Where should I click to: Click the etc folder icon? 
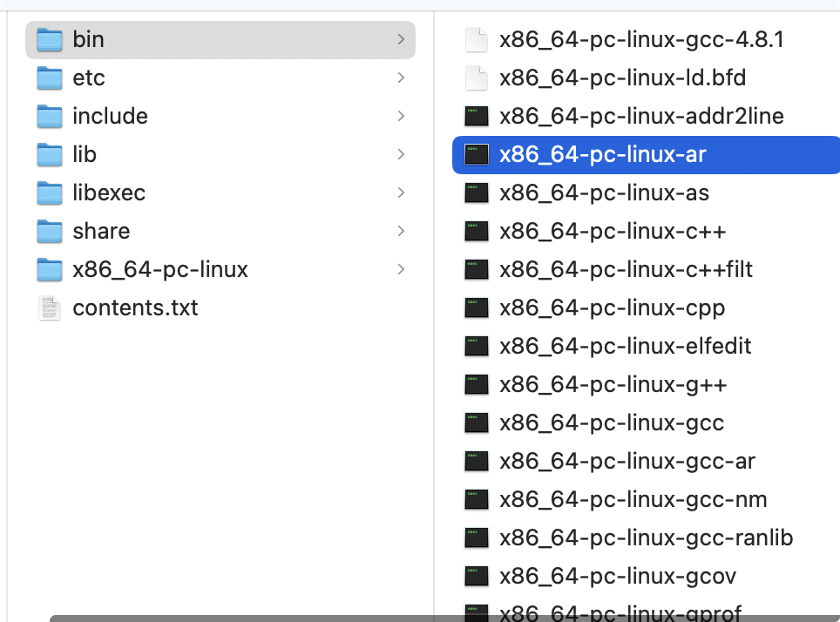(49, 78)
